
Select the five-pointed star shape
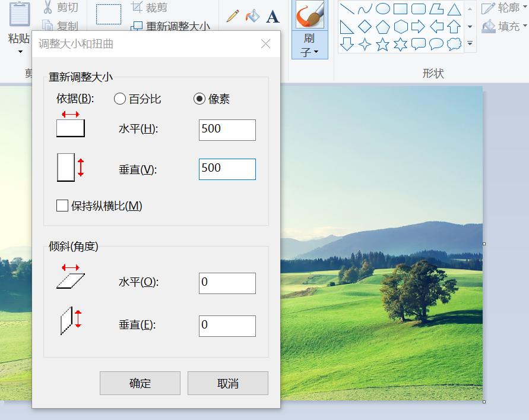[x=383, y=44]
